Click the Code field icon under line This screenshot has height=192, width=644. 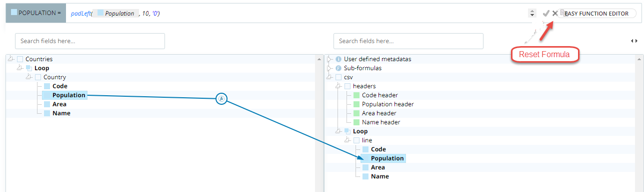click(x=365, y=149)
